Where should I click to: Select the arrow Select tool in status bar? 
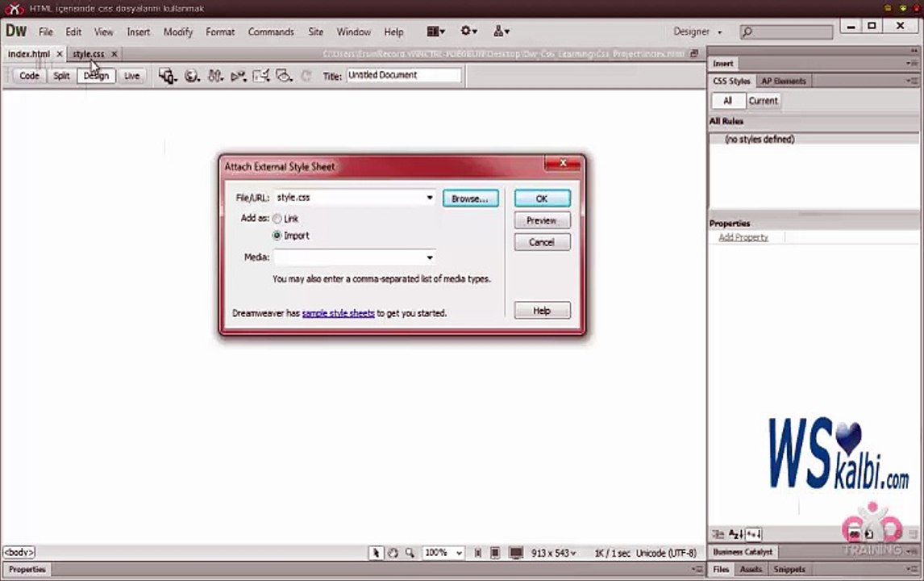[x=376, y=553]
